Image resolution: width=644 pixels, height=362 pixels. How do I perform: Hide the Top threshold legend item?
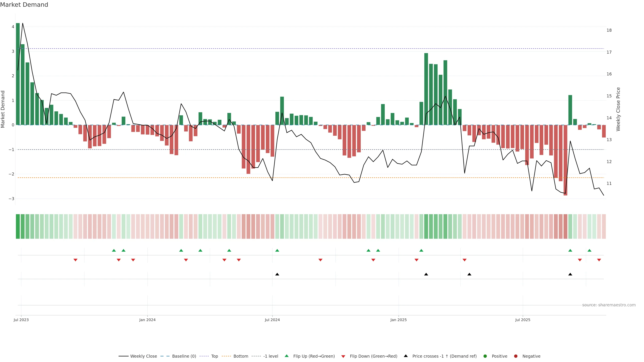[x=214, y=356]
